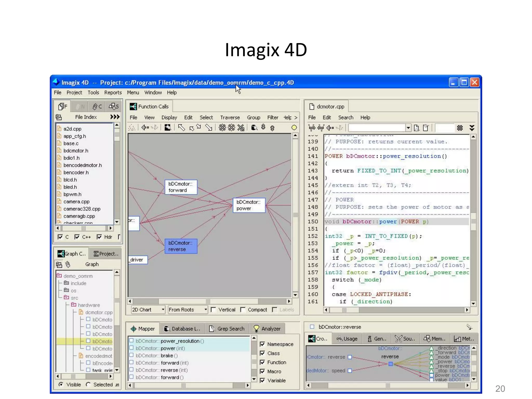Viewport: 532px width, 399px height.
Task: Collapse the demo_oomrm tree root
Action: tap(59, 276)
